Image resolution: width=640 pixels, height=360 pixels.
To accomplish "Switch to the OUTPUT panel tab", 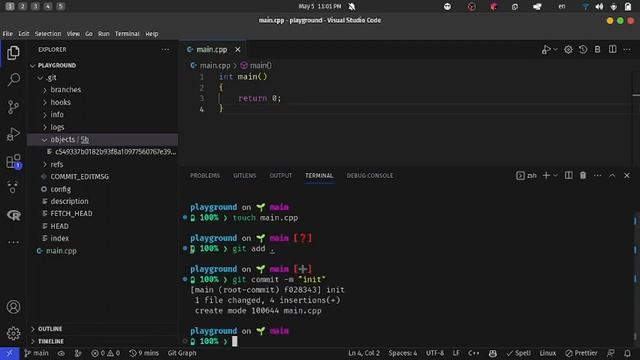I will [x=280, y=176].
